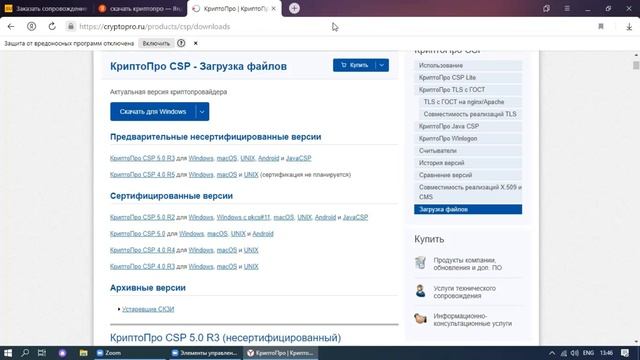The height and width of the screenshot is (360, 640).
Task: Open Считыватели sidebar item
Action: tap(468, 151)
